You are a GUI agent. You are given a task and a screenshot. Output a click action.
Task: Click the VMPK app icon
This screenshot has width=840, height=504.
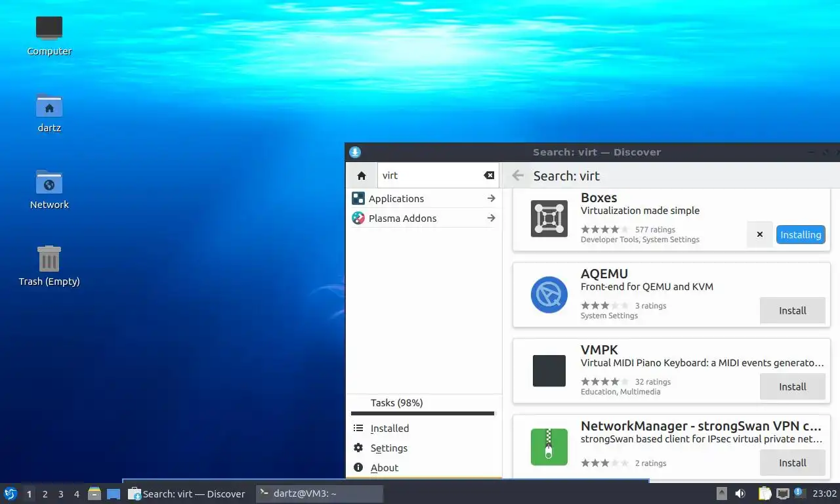549,371
